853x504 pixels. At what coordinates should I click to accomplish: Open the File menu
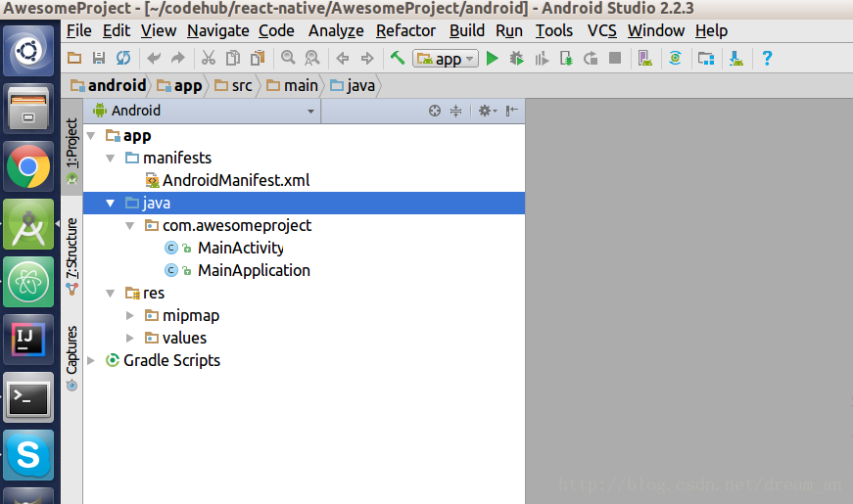pyautogui.click(x=79, y=31)
